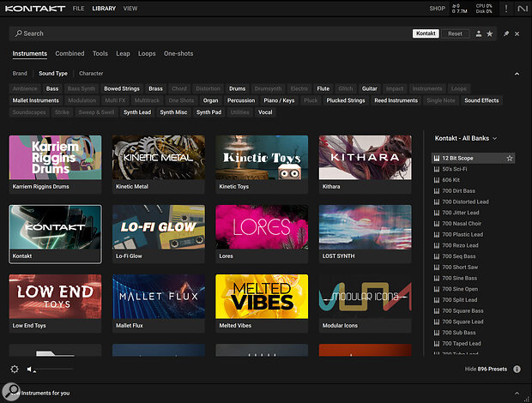
Task: Collapse the tag filter section chevron
Action: click(x=517, y=74)
